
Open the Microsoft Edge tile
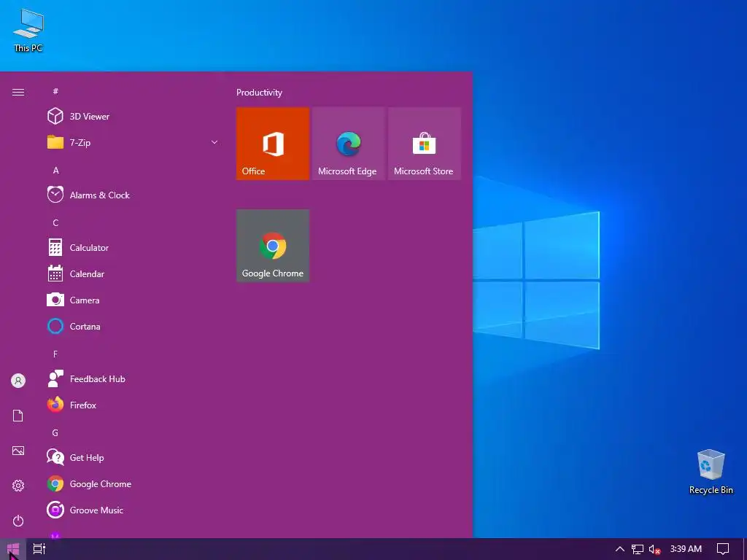point(348,144)
